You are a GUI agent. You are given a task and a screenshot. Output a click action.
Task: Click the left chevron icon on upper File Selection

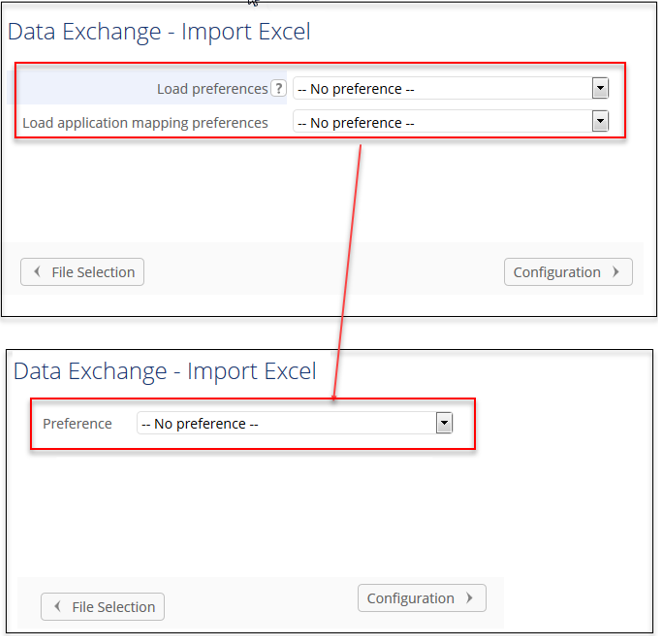(37, 272)
